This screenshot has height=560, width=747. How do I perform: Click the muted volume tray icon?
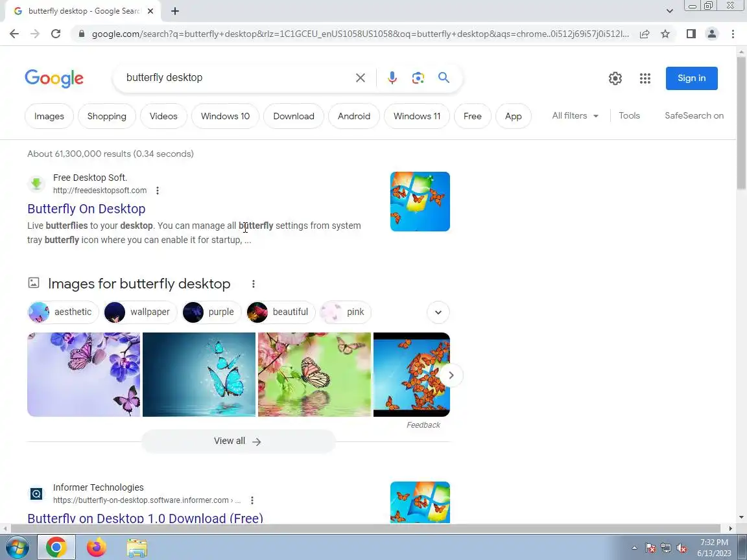coord(682,548)
